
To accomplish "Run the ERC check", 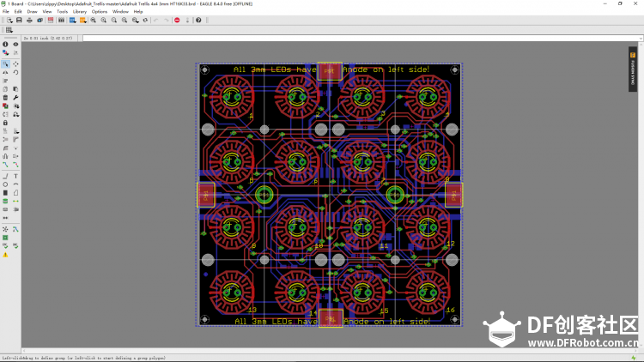I will (5, 246).
